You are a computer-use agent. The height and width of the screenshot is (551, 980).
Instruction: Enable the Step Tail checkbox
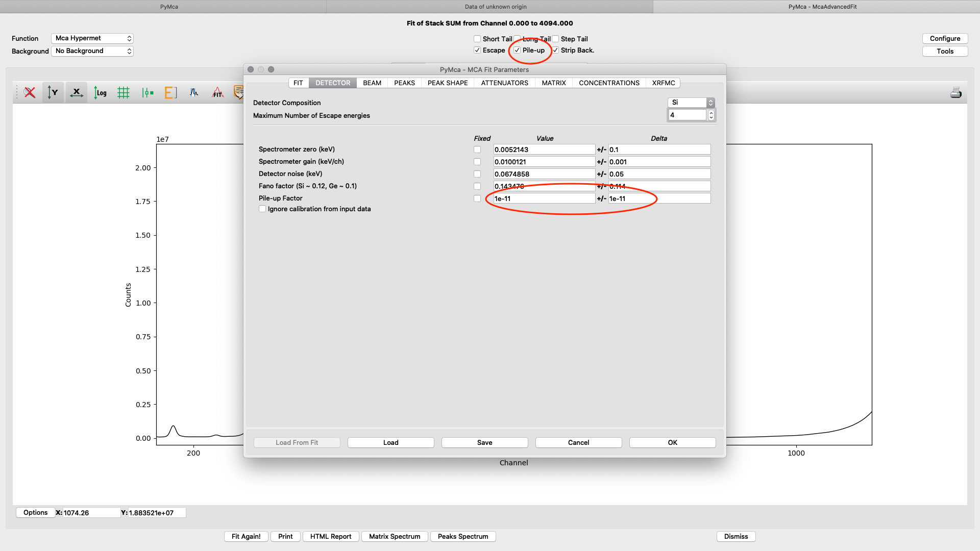[555, 39]
